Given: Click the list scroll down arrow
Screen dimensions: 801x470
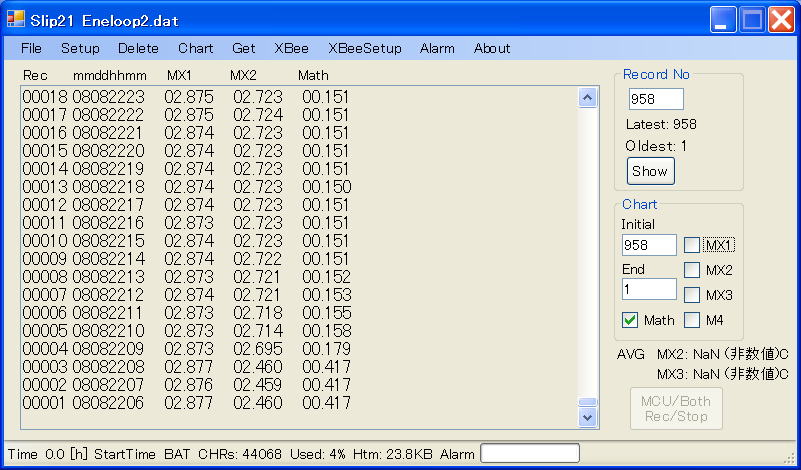Looking at the screenshot, I should coord(587,417).
